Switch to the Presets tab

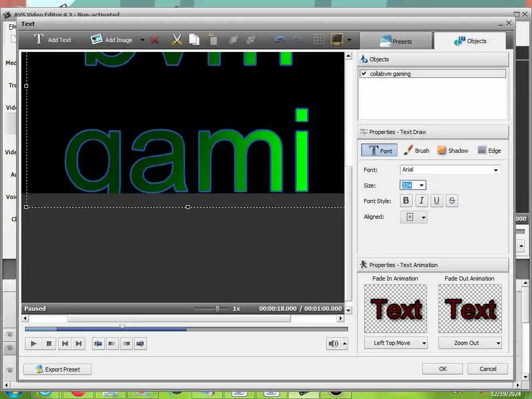tap(395, 41)
